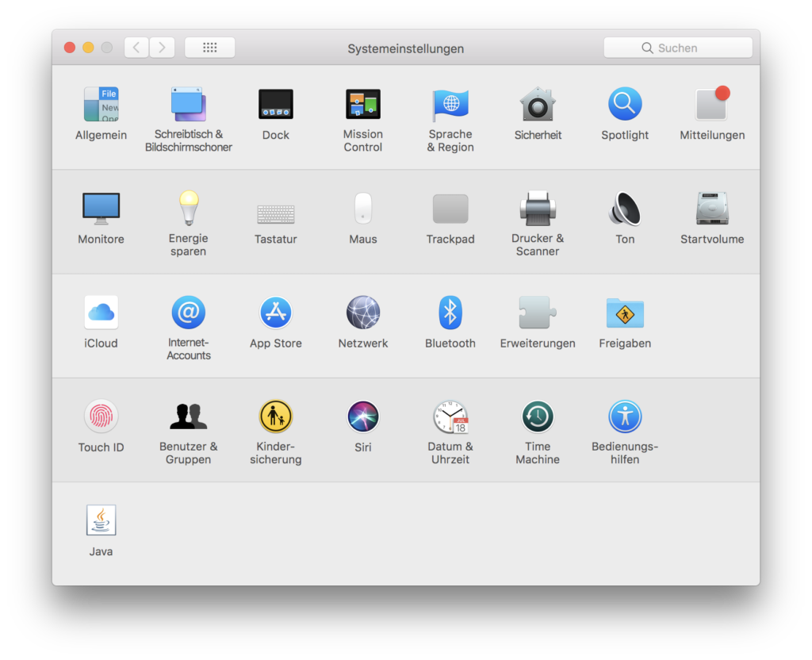The image size is (812, 660).
Task: Open the Java control panel
Action: coord(101,521)
